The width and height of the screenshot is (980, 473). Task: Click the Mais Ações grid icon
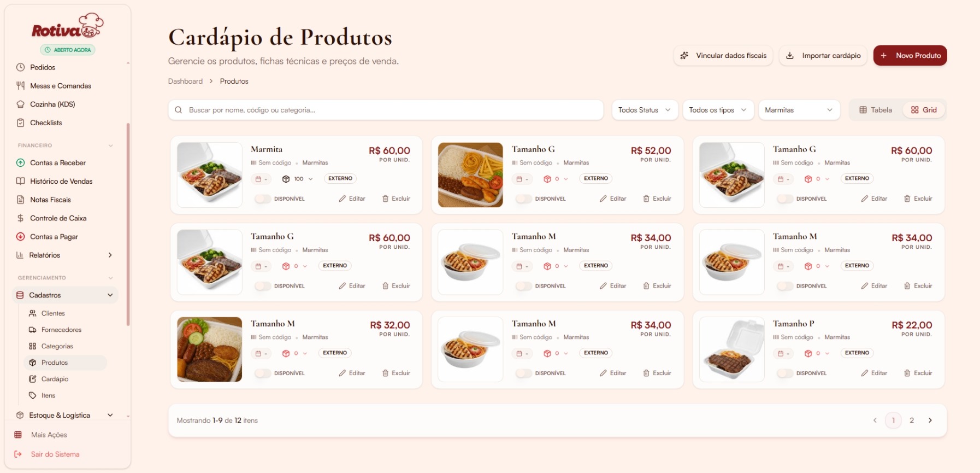(18, 435)
